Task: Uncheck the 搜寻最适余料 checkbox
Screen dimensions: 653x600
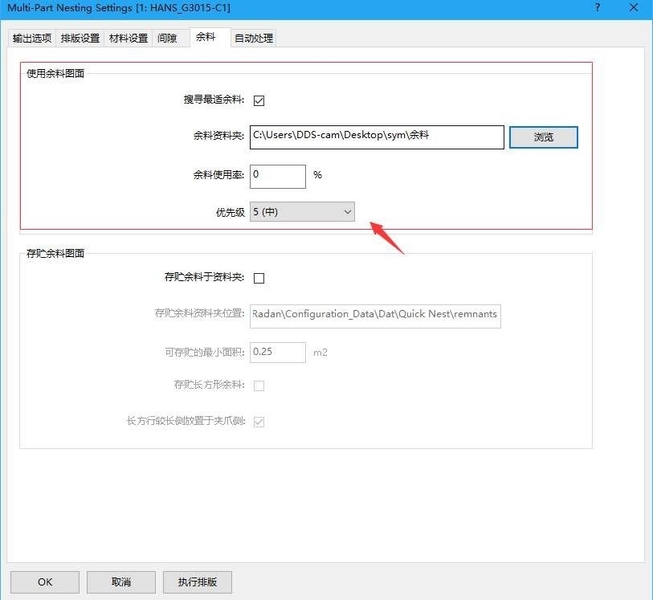Action: pos(259,100)
